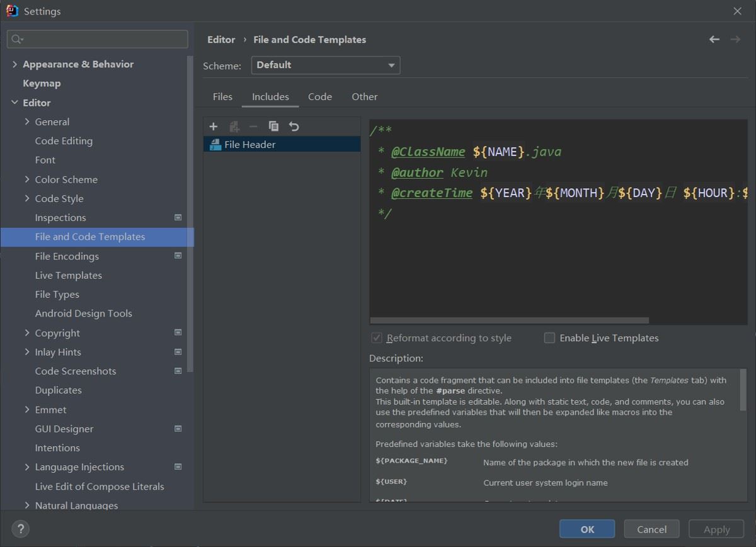Expand Appearance & Behavior section
The width and height of the screenshot is (756, 547).
click(14, 64)
